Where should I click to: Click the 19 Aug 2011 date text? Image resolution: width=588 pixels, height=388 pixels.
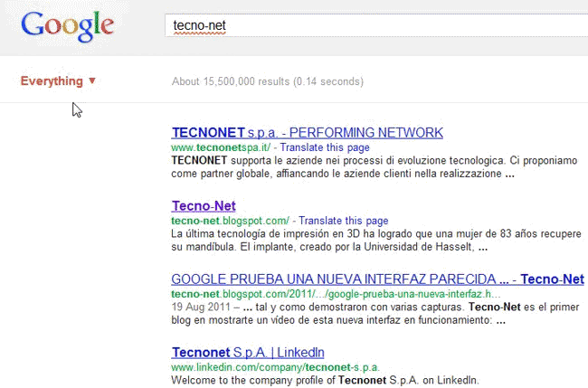tap(201, 307)
